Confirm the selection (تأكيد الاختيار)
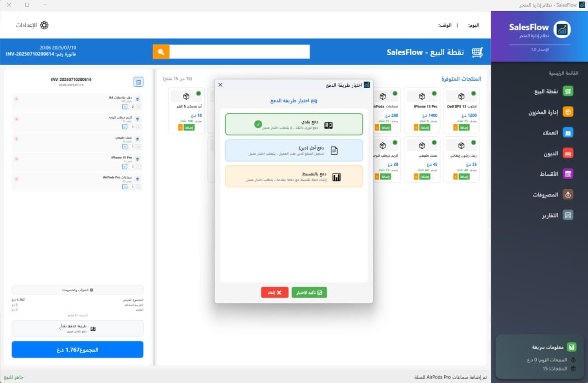This screenshot has height=383, width=588. [309, 293]
